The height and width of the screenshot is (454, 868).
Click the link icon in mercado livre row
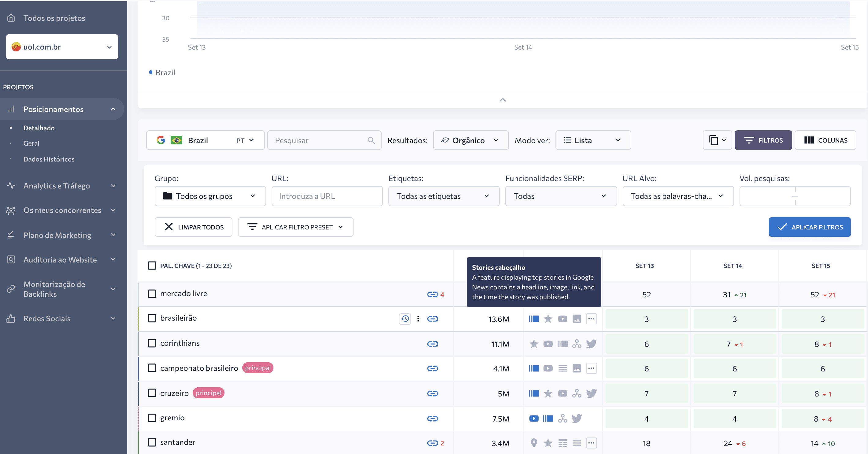tap(432, 294)
